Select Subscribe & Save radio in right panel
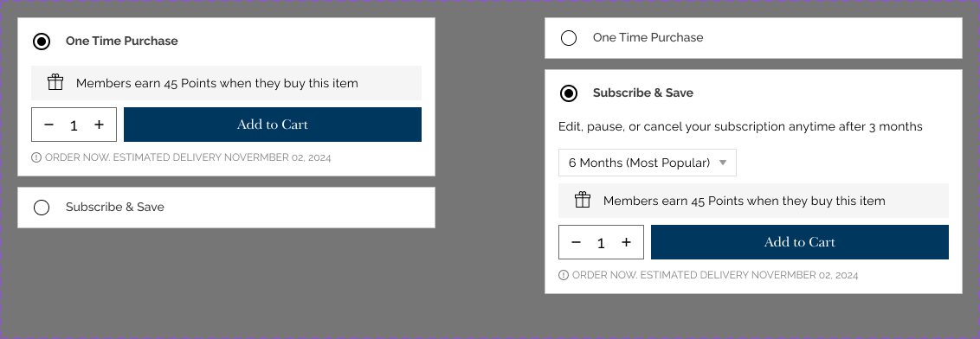The image size is (980, 339). pos(569,93)
